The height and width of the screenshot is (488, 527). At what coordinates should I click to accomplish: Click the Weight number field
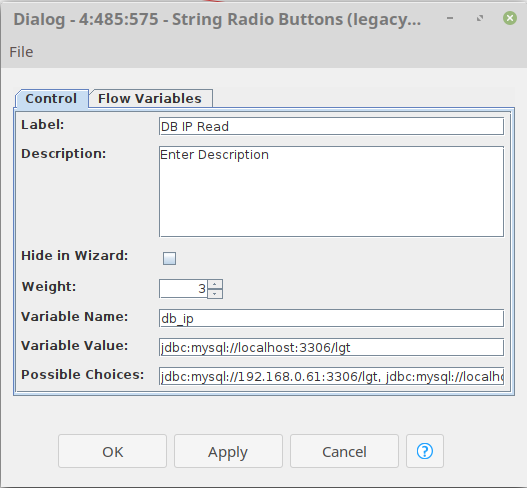coord(184,289)
